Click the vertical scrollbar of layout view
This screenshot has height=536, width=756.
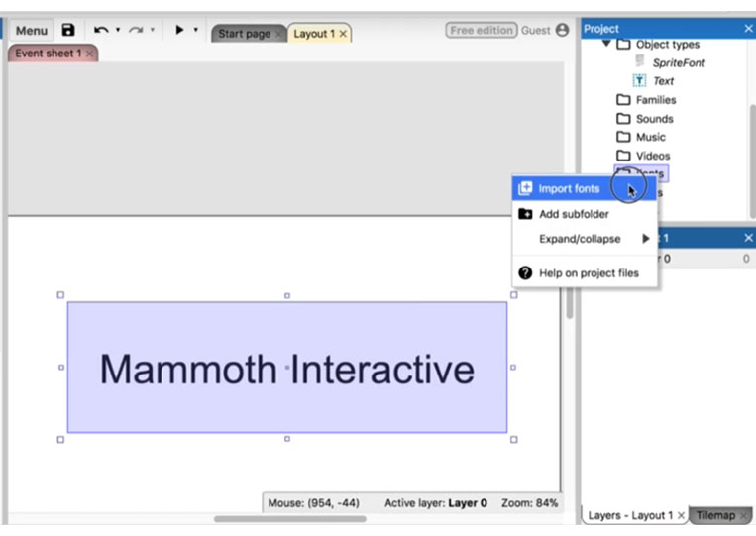pos(570,304)
